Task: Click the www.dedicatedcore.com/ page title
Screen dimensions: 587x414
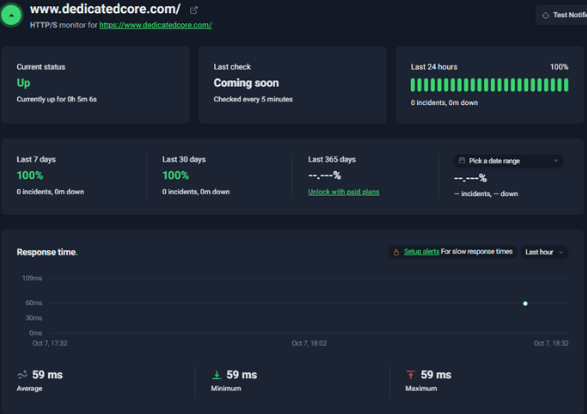Action: coord(105,9)
